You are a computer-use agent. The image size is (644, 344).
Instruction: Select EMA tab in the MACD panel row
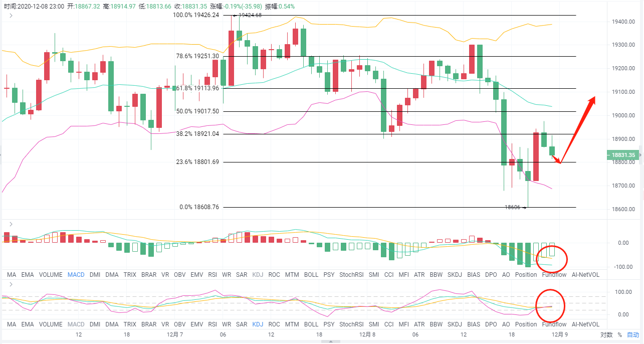tap(28, 275)
